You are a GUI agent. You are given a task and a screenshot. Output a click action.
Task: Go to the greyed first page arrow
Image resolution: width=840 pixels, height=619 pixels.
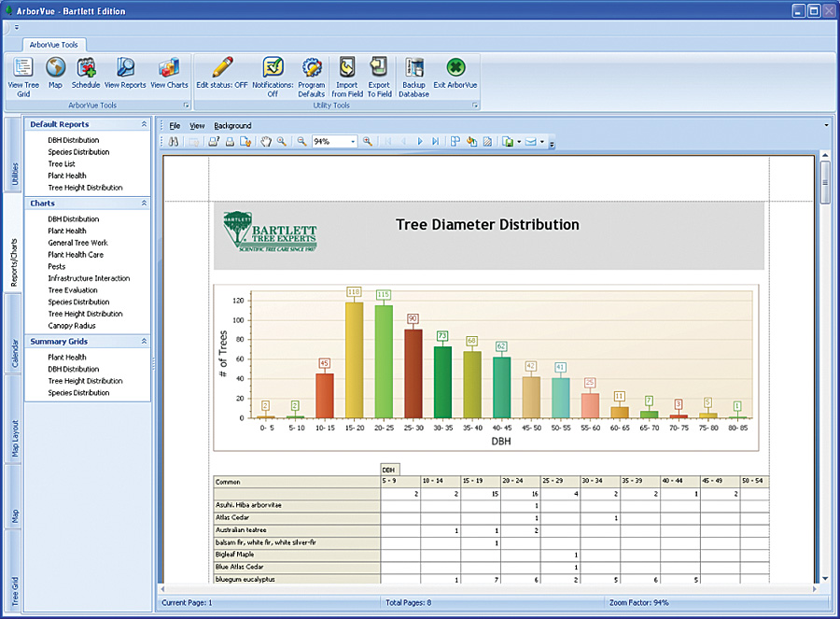(x=388, y=142)
